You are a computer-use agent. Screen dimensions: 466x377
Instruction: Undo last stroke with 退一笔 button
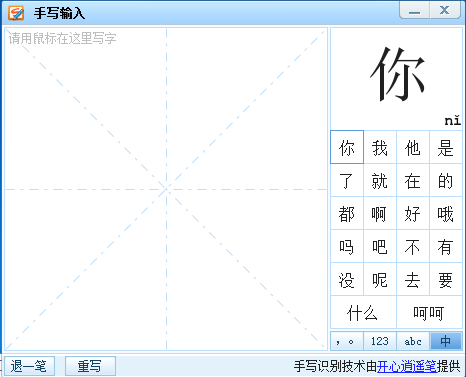click(x=29, y=366)
